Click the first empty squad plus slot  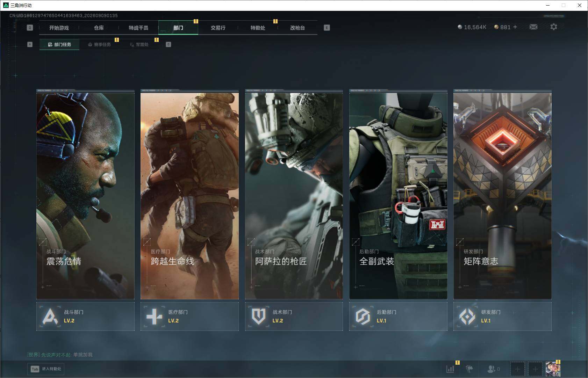[517, 369]
